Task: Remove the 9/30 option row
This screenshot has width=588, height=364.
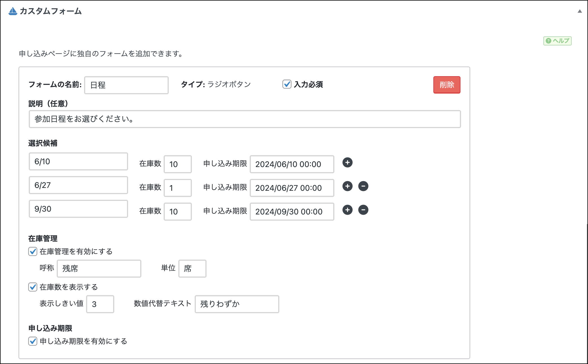Action: 363,210
